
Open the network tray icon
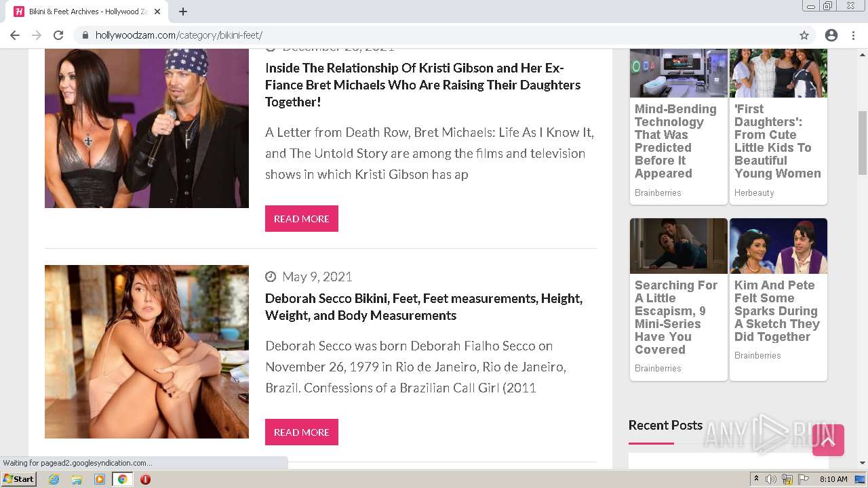tap(787, 479)
